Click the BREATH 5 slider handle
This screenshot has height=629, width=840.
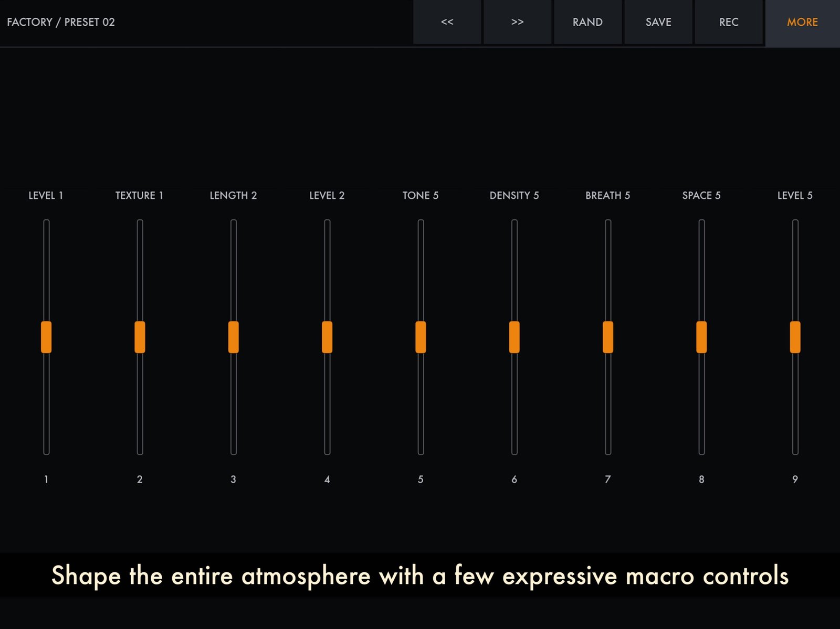[x=608, y=337]
